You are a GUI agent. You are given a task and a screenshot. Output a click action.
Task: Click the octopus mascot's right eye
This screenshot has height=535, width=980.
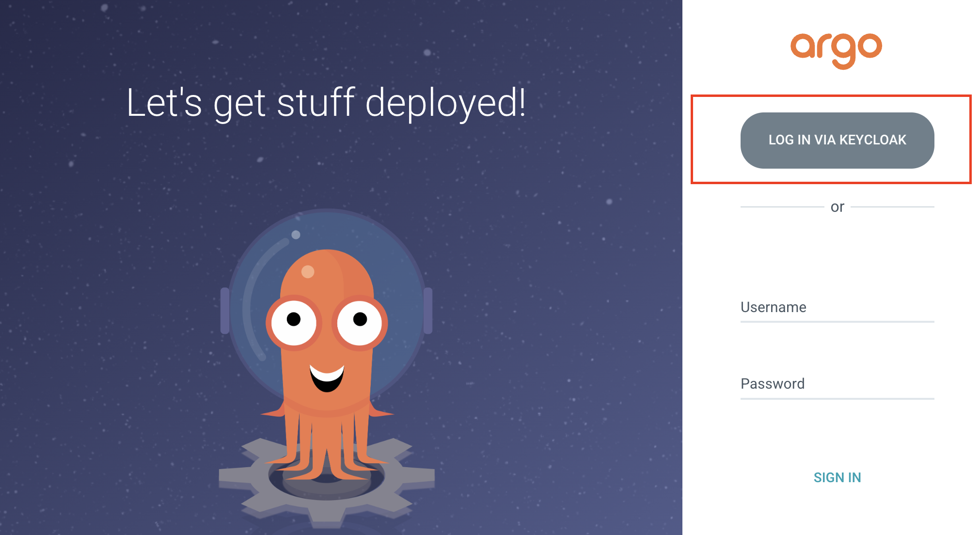360,321
